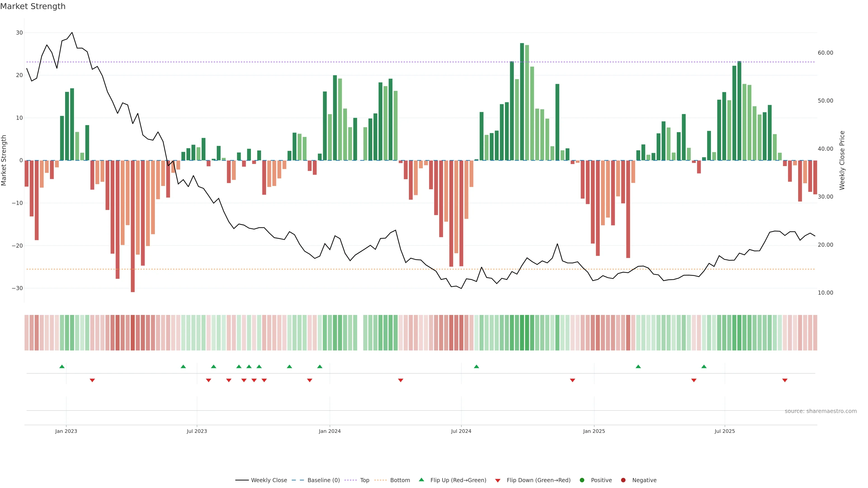Click the source: sharemaestro.com text
This screenshot has height=488, width=868.
[x=821, y=411]
